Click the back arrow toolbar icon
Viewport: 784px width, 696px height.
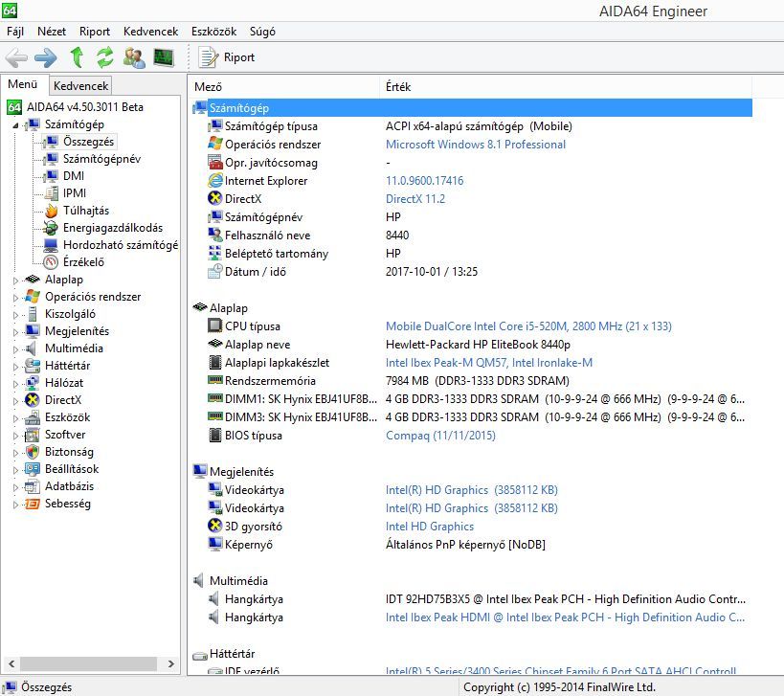[x=16, y=57]
